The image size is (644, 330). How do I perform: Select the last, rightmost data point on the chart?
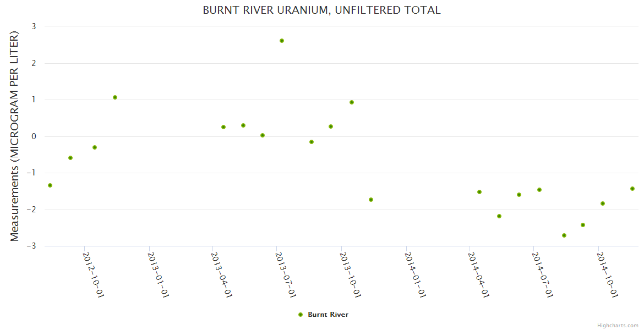(x=632, y=189)
